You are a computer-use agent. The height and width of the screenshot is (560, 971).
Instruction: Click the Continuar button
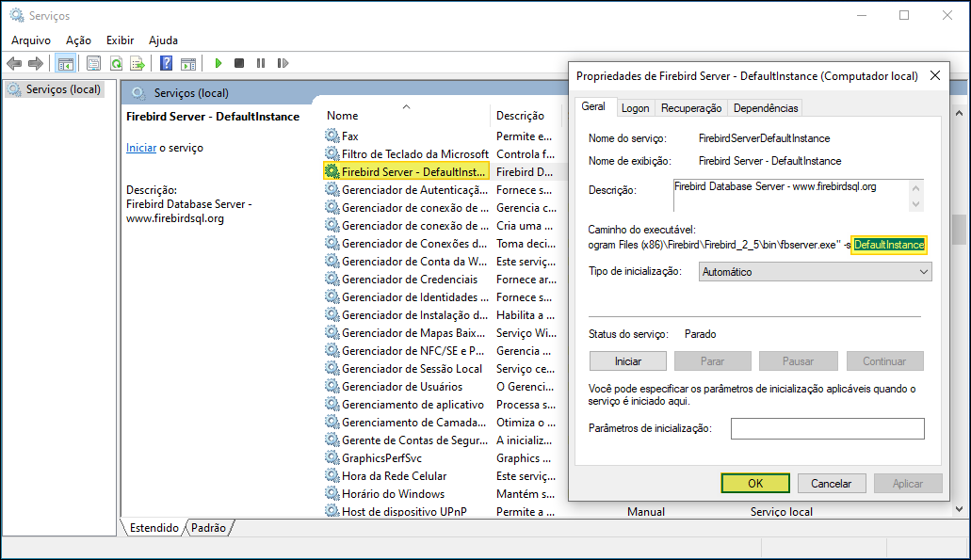pos(884,361)
